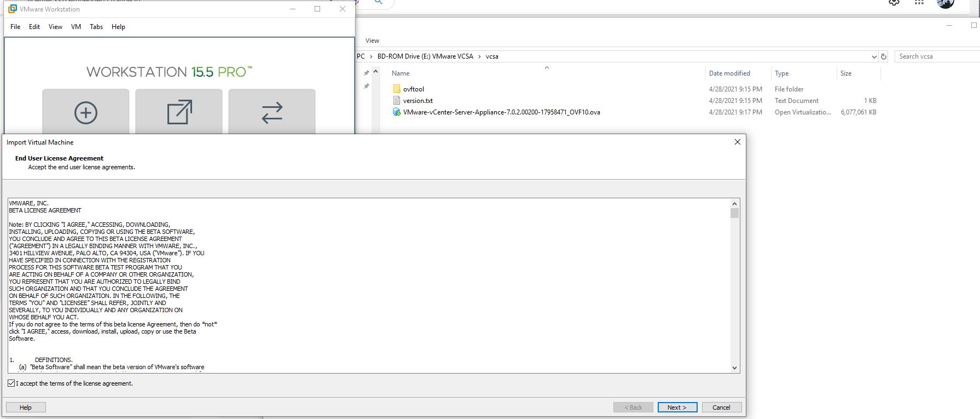This screenshot has width=980, height=419.
Task: Click the Help button in import dialog
Action: click(26, 407)
